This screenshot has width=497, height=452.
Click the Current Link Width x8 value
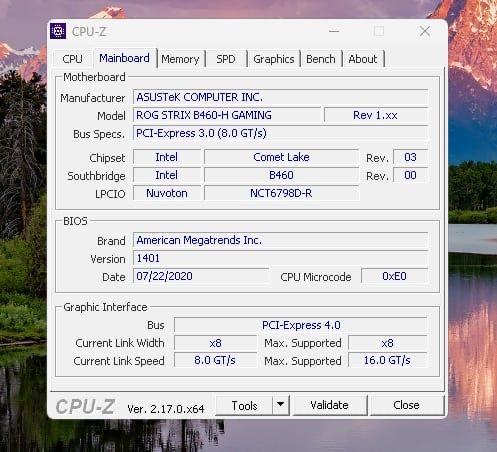pos(215,343)
